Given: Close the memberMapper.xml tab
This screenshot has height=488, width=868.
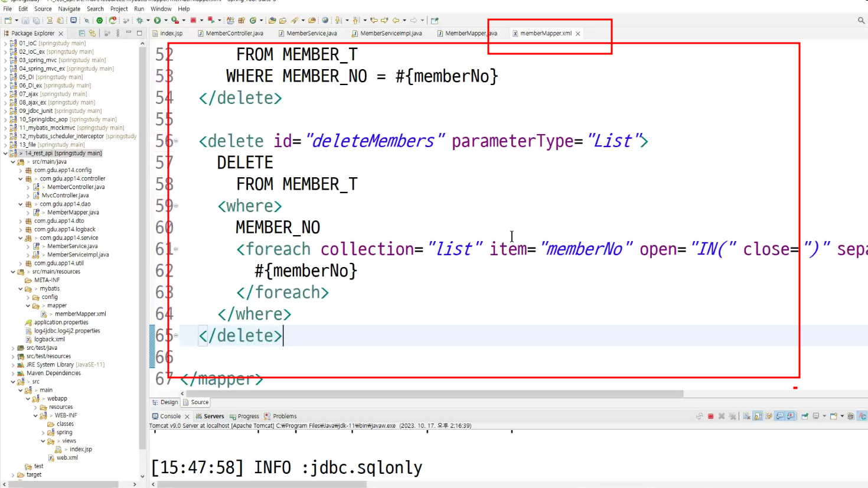Looking at the screenshot, I should coord(578,34).
